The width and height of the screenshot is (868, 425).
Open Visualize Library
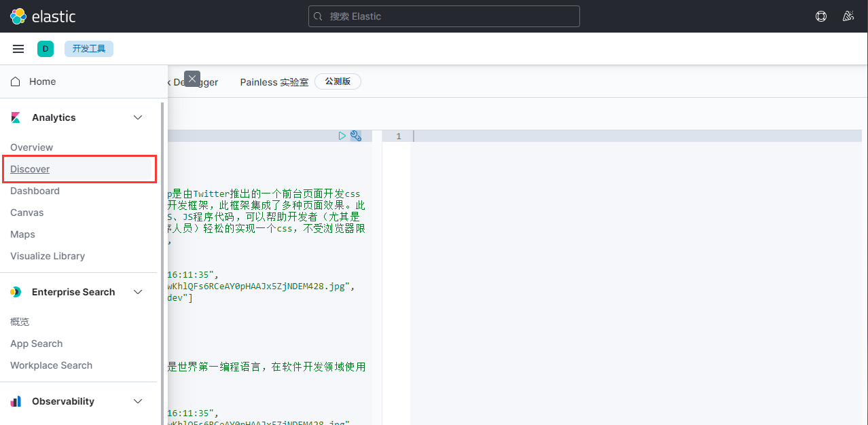(x=48, y=256)
